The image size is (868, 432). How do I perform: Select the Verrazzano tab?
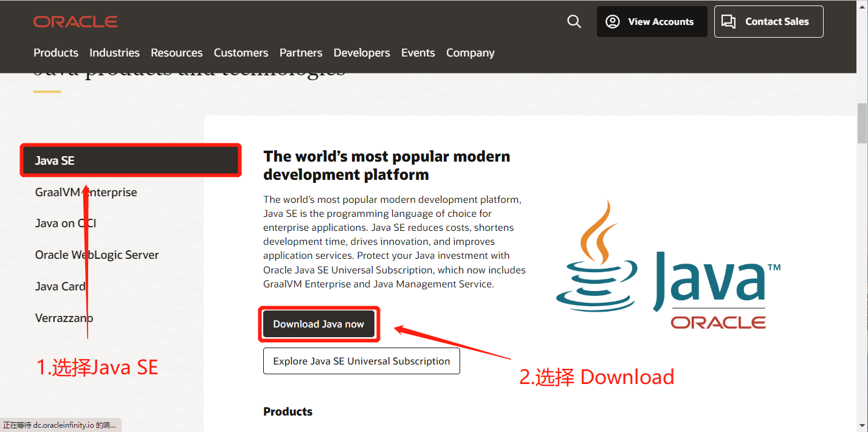[x=64, y=318]
